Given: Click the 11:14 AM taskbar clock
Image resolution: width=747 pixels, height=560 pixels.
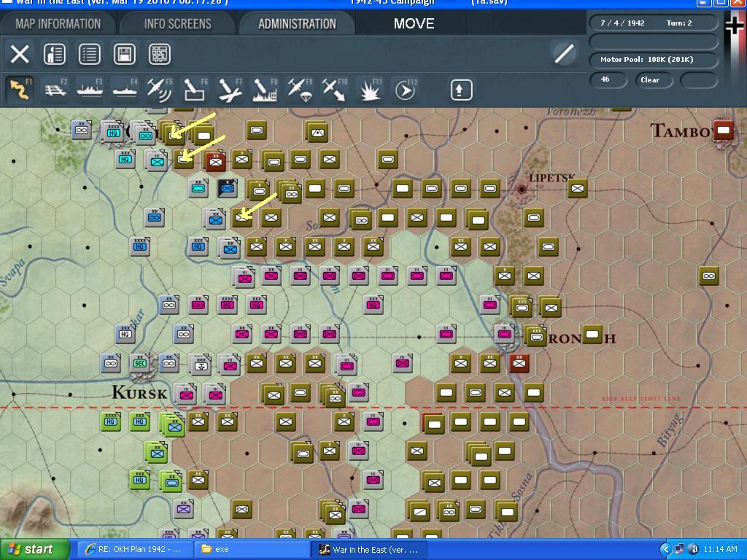Looking at the screenshot, I should pos(720,549).
